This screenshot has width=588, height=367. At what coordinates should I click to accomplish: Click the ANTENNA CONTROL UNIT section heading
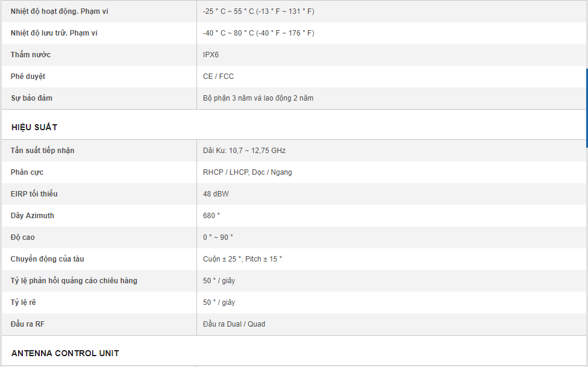(x=65, y=353)
